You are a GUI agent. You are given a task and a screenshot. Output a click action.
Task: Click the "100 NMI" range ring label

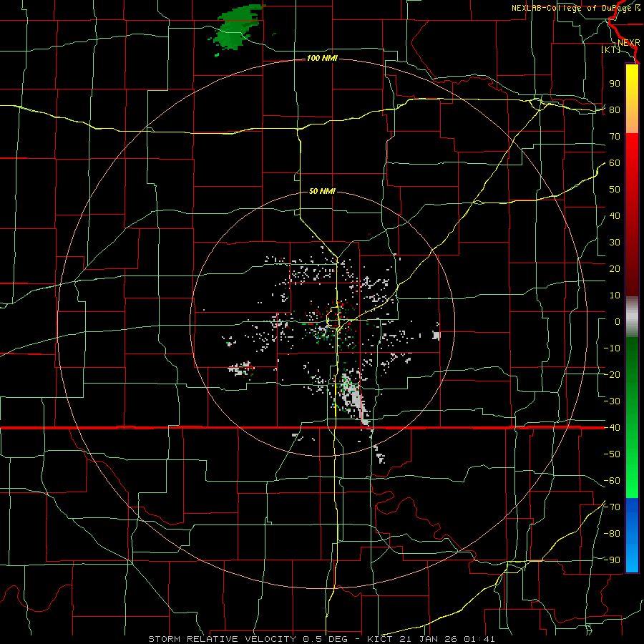click(x=322, y=59)
